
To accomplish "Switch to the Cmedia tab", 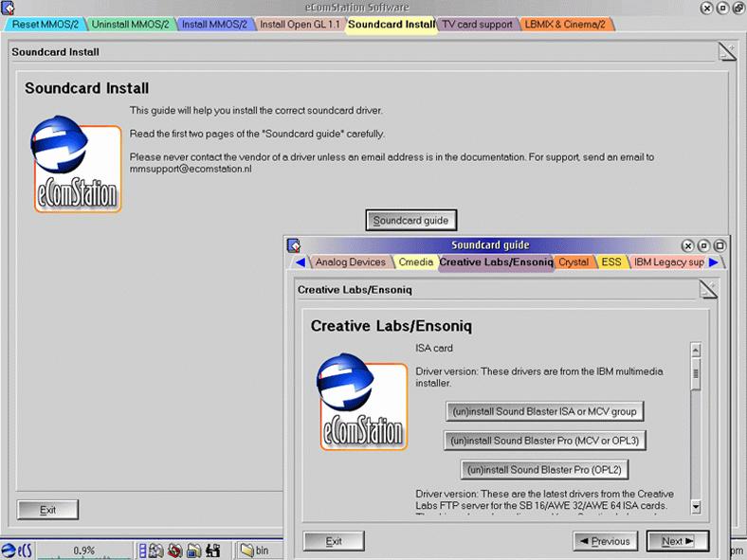I will tap(415, 262).
